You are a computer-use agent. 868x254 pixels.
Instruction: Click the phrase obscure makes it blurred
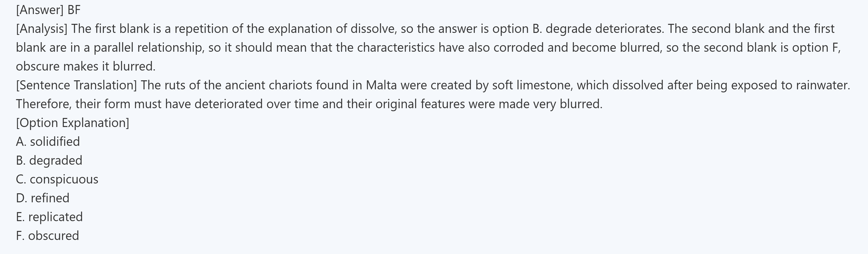(86, 67)
